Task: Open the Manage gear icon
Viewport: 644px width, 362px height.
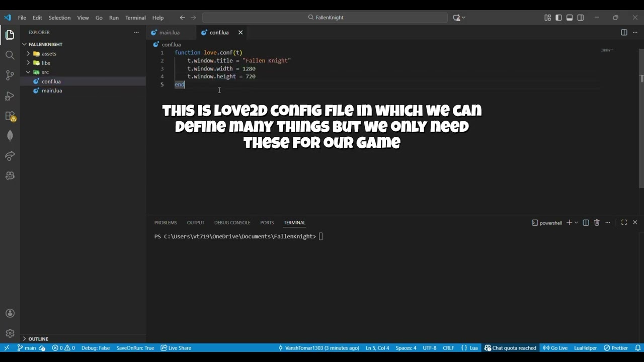Action: point(10,333)
